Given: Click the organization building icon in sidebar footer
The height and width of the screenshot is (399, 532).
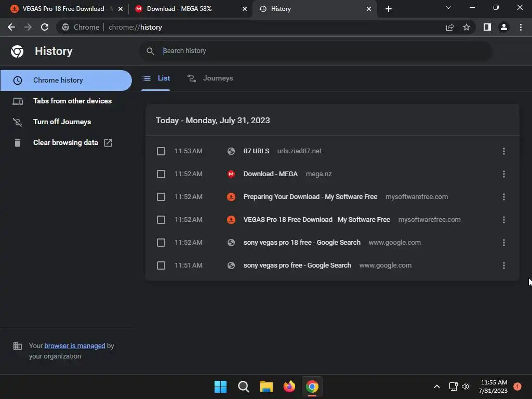Looking at the screenshot, I should (x=17, y=345).
